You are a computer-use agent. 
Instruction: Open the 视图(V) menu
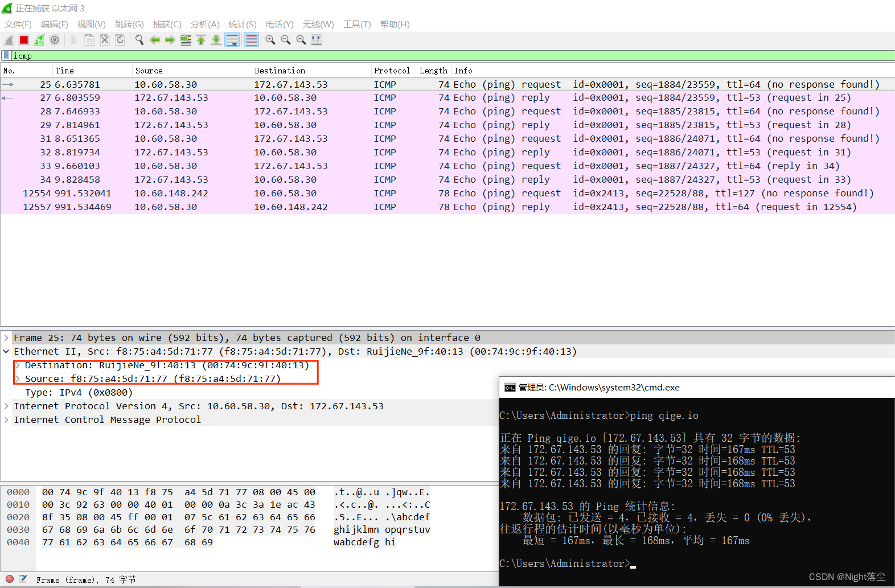click(x=92, y=24)
